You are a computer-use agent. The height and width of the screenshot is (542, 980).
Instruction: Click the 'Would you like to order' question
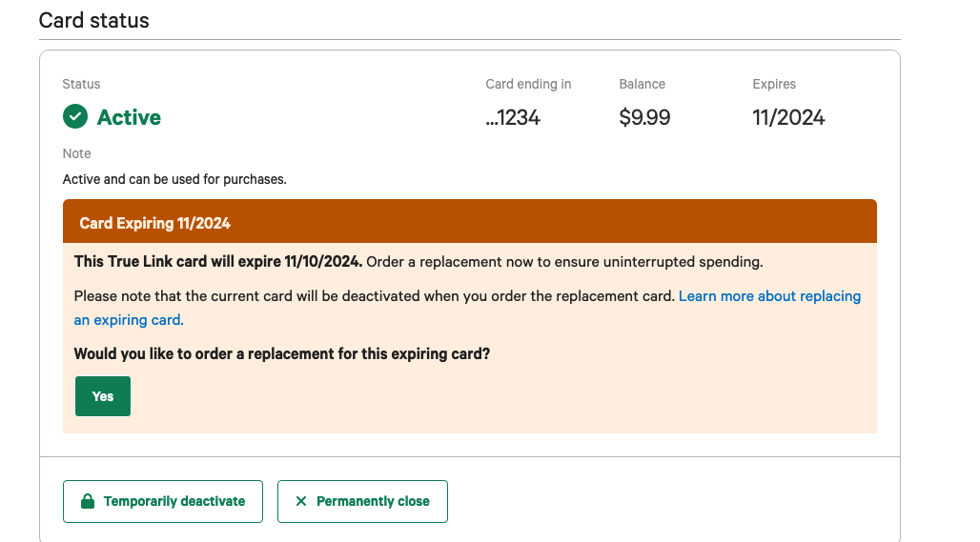[x=282, y=353]
